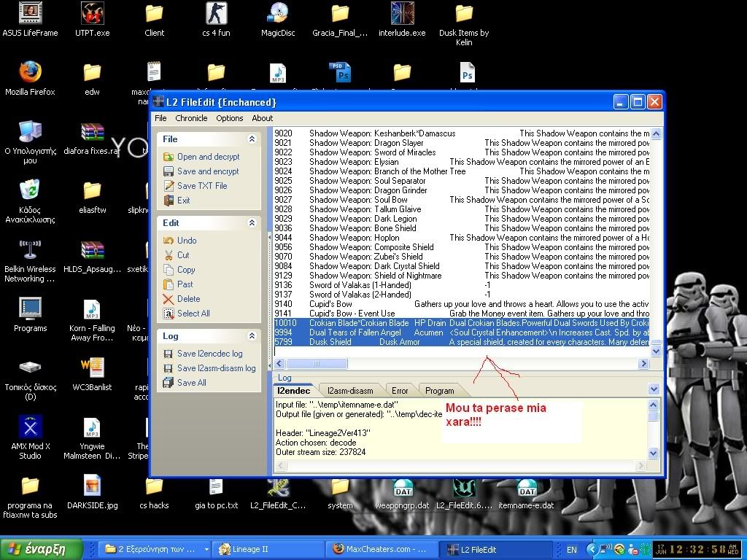Viewport: 747px width, 560px height.
Task: Collapse the Log panel section
Action: (252, 336)
